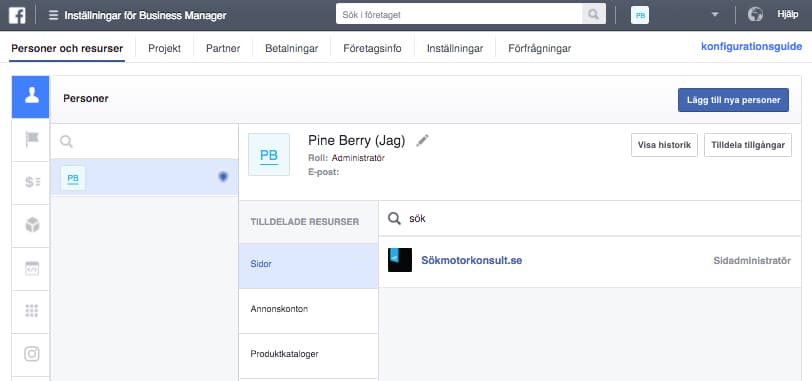Image resolution: width=812 pixels, height=381 pixels.
Task: Open the Förfrågningar tab
Action: (x=539, y=49)
